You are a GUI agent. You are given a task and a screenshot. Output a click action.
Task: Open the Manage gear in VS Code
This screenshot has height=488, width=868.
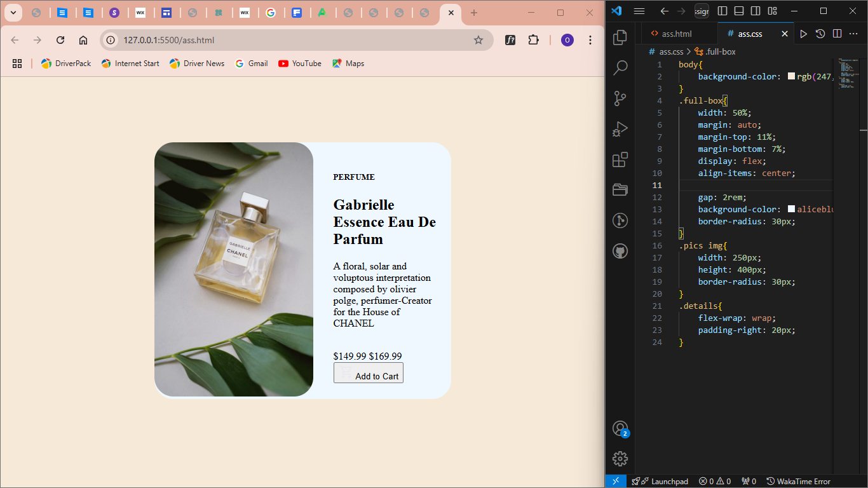pos(620,459)
